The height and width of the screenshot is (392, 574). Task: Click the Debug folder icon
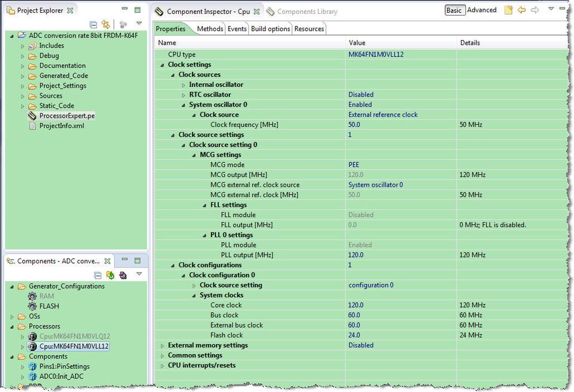click(32, 56)
